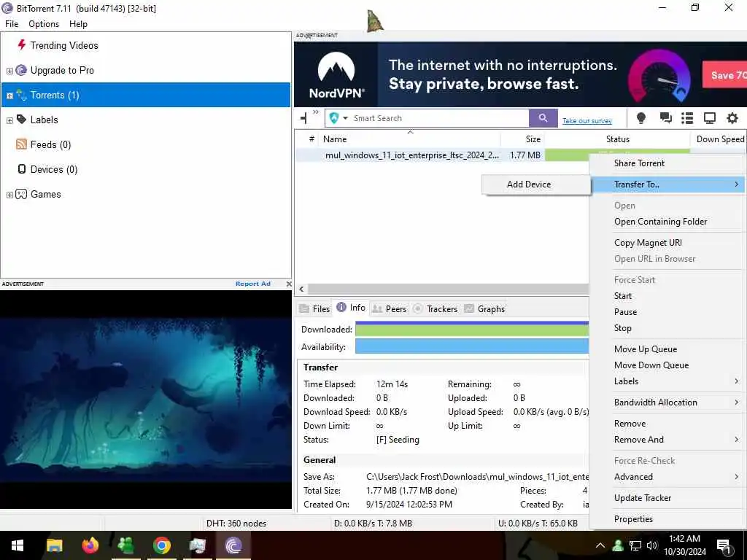Click the lightbulb icon in toolbar
The height and width of the screenshot is (560, 747).
coord(640,118)
